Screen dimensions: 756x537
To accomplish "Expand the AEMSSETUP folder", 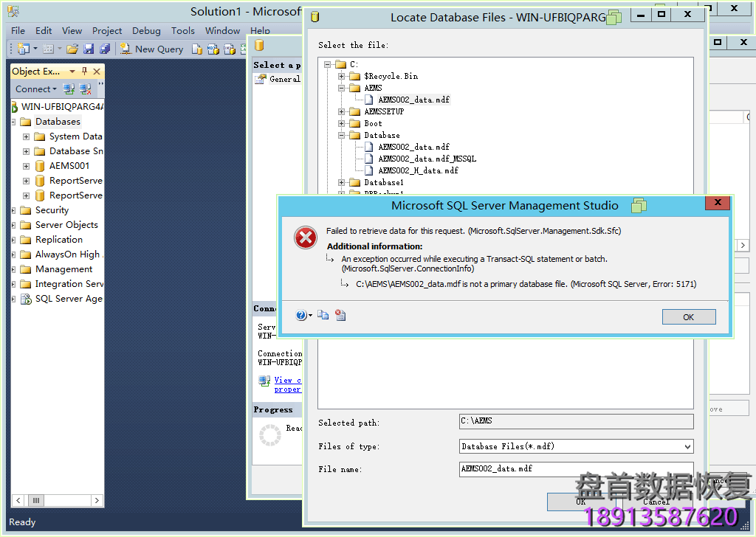I will 341,111.
